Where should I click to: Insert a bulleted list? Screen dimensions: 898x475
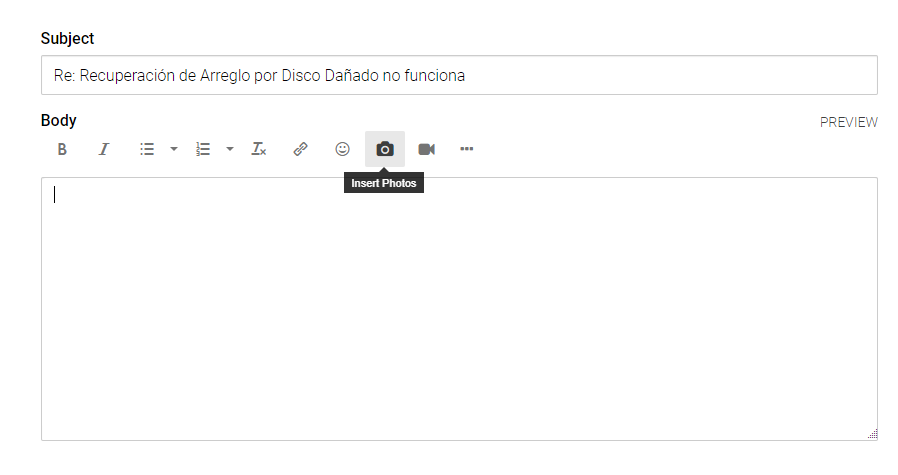pyautogui.click(x=147, y=150)
